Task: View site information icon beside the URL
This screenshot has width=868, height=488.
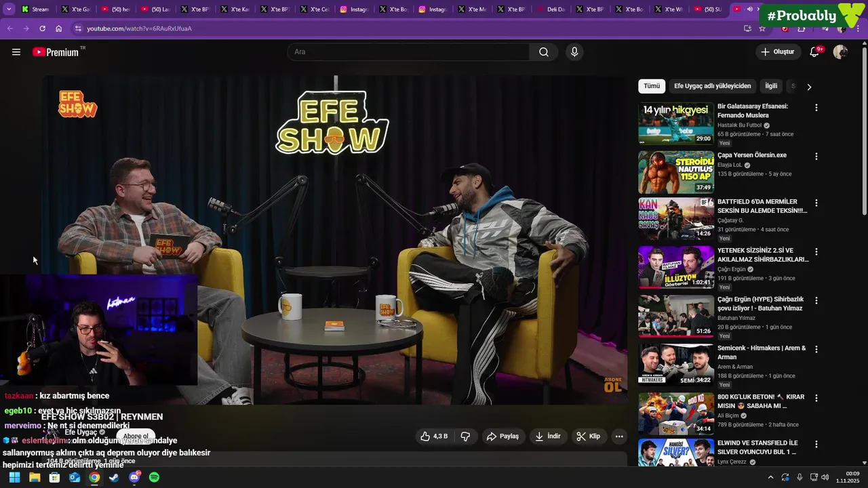Action: pos(78,28)
